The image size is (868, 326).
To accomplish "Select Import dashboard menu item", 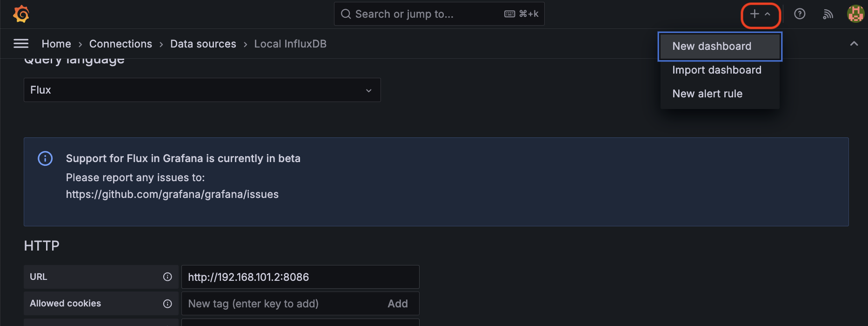I will tap(720, 70).
